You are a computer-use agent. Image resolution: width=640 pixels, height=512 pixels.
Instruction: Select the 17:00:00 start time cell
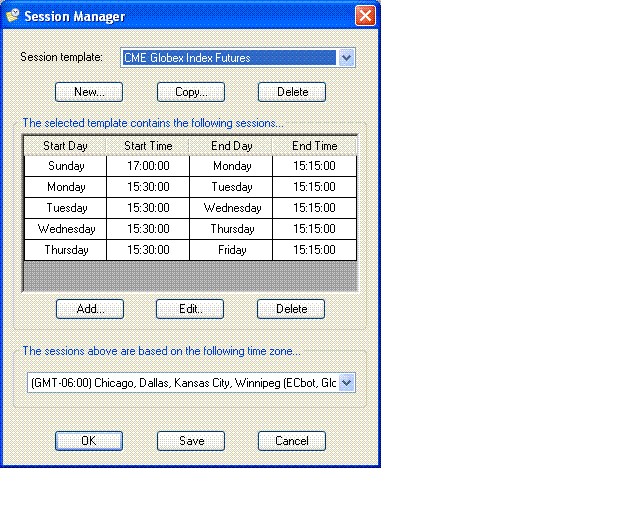pos(148,166)
